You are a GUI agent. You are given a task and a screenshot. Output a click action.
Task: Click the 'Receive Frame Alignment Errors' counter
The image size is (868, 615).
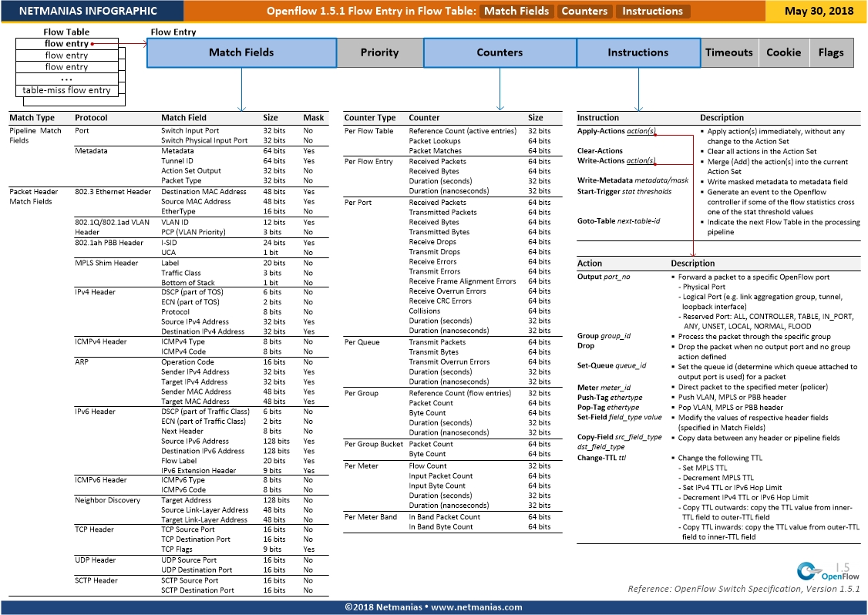(x=463, y=281)
